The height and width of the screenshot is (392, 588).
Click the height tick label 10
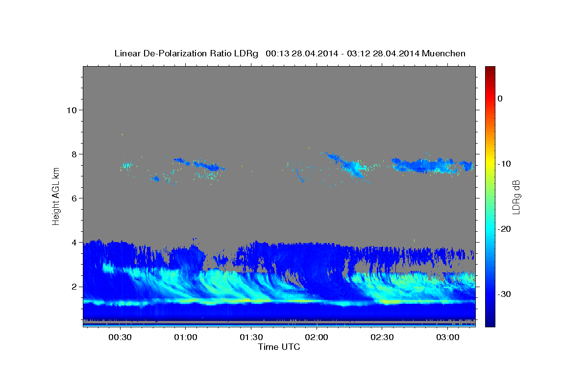pyautogui.click(x=71, y=110)
